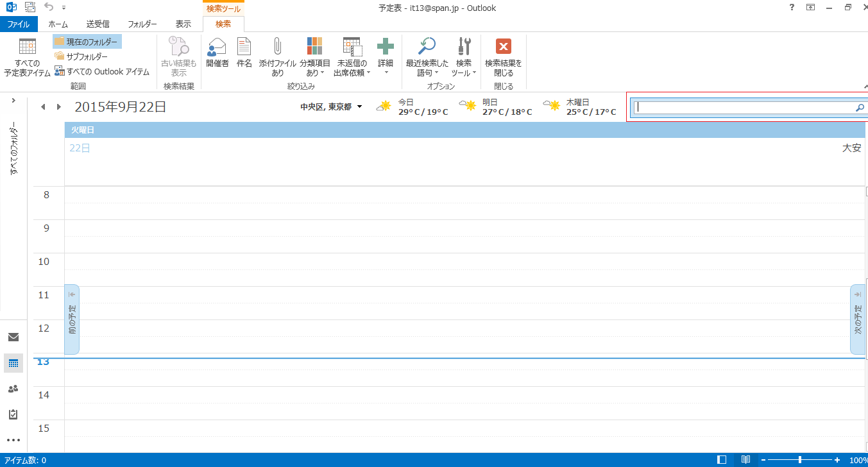The height and width of the screenshot is (467, 868).
Task: Open People from navigation bar
Action: point(13,389)
